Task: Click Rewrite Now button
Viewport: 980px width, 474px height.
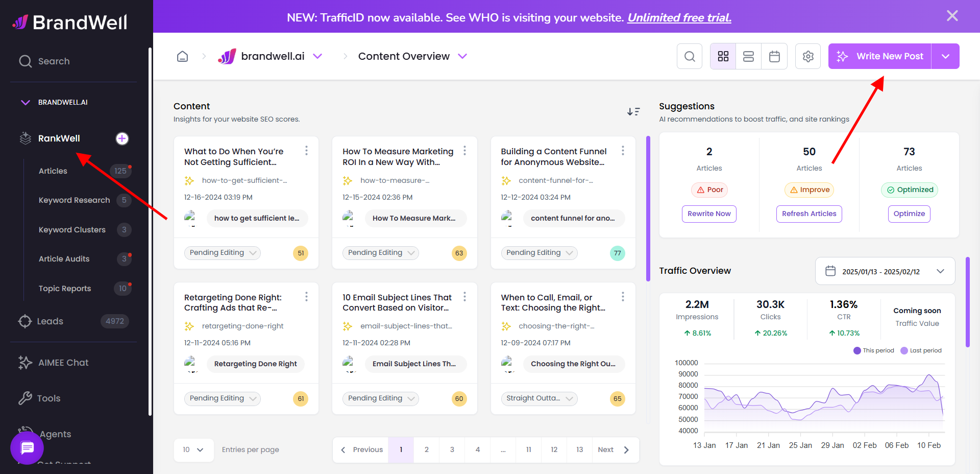Action: point(709,214)
